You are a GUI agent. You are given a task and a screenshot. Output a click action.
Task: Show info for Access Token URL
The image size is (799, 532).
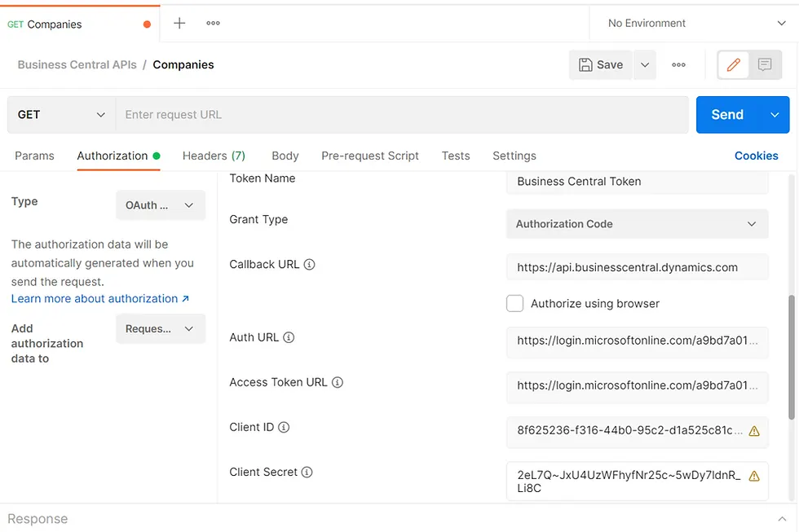coord(338,382)
